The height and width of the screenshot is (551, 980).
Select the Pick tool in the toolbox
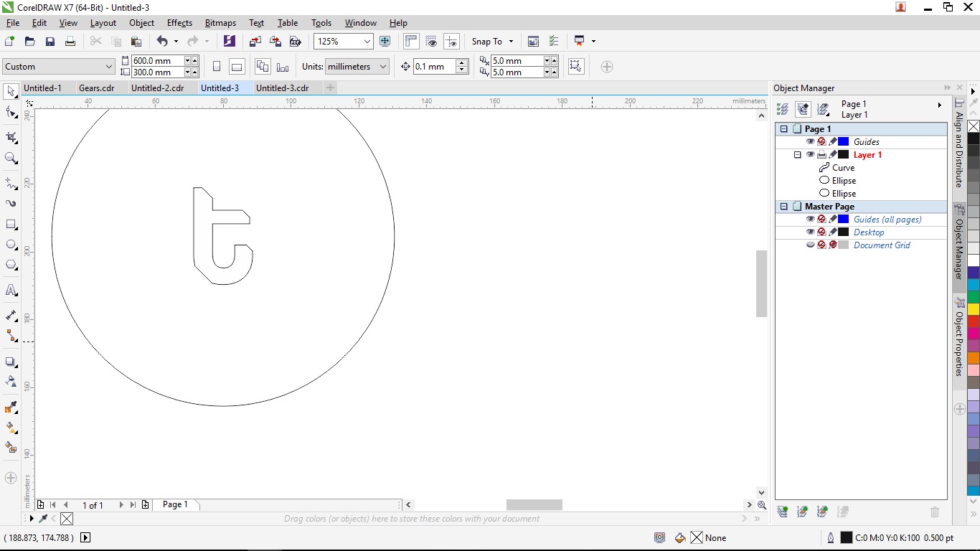(x=11, y=92)
